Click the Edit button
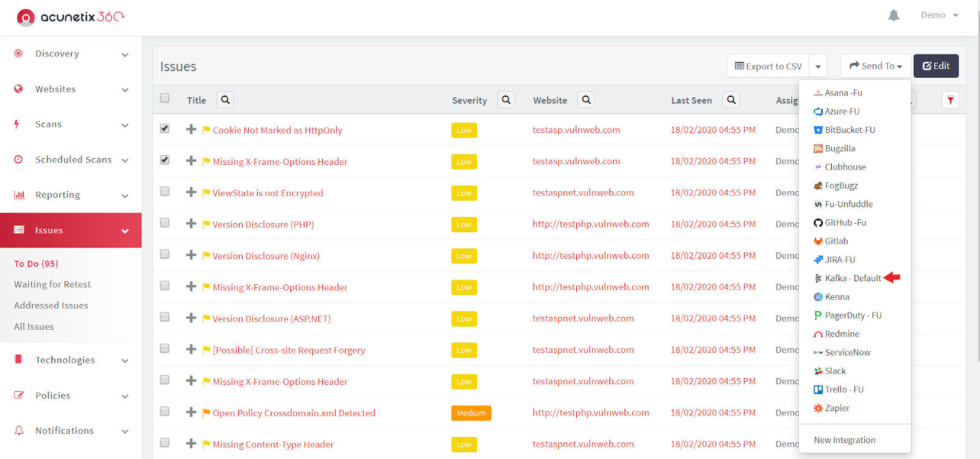The height and width of the screenshot is (459, 980). 936,66
